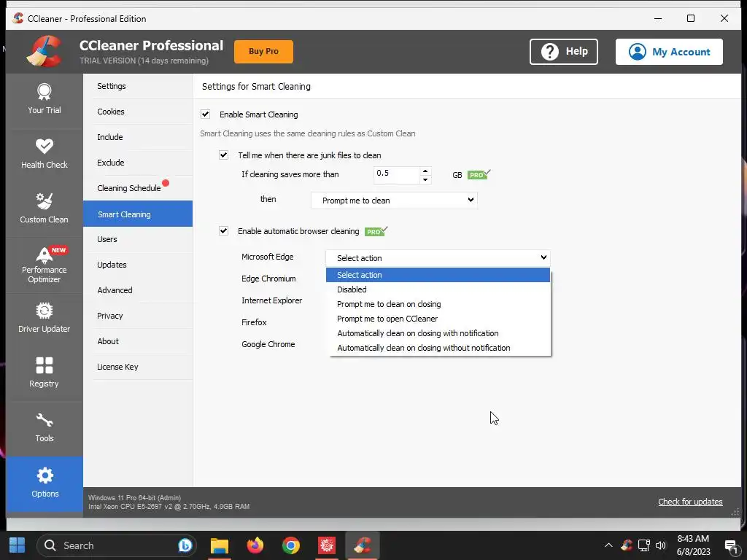Click the Firefox browser label
Viewport: 747px width, 560px height.
tap(254, 322)
